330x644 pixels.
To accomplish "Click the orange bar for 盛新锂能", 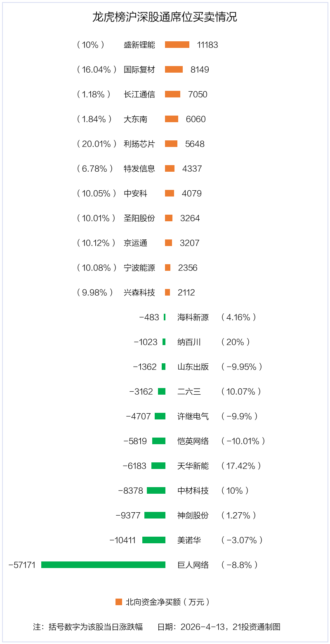I will pos(177,45).
